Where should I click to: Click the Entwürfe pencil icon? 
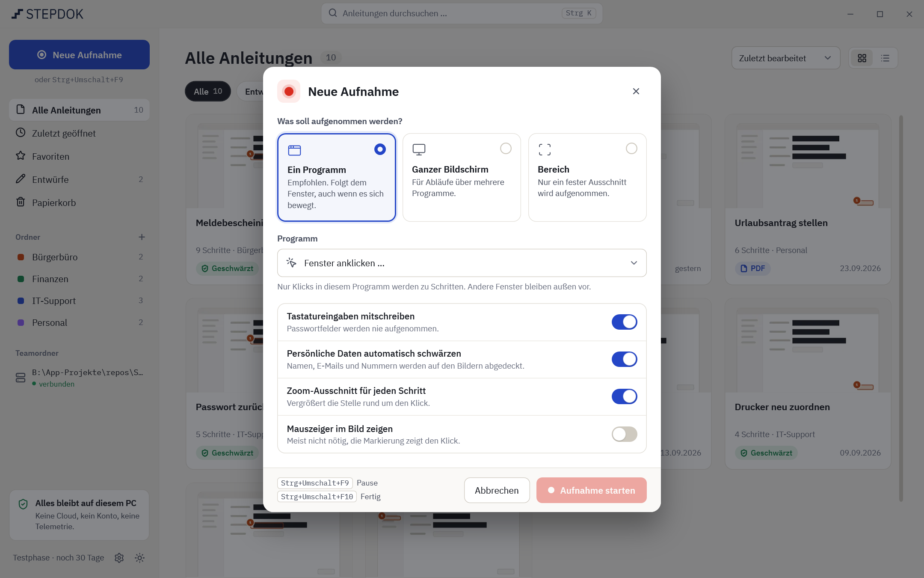[x=21, y=179]
